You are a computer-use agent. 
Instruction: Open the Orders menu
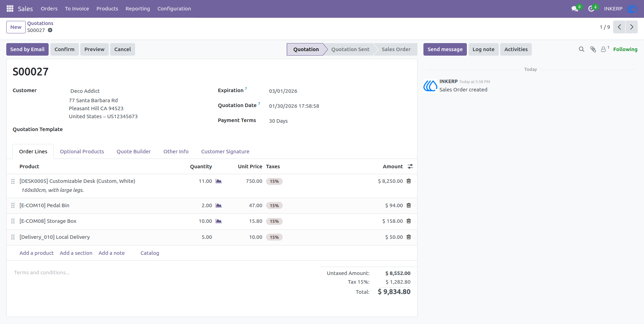click(x=49, y=9)
